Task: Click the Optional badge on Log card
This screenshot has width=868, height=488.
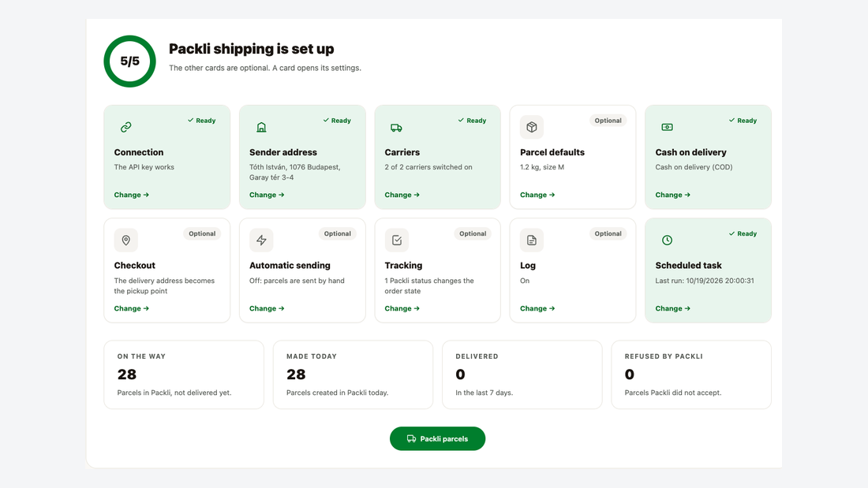Action: (608, 233)
